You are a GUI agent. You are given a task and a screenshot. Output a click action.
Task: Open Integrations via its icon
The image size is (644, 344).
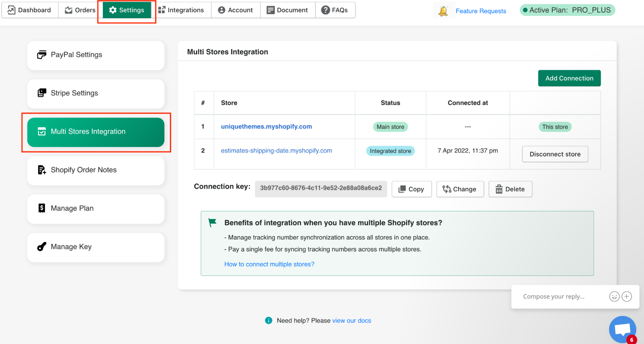tap(162, 10)
